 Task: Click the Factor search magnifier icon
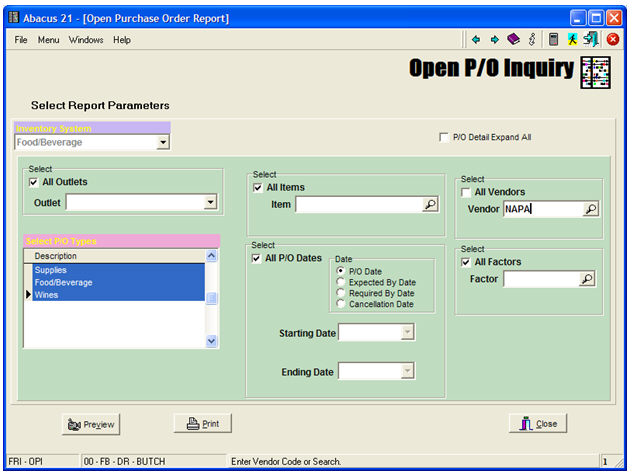(x=587, y=281)
